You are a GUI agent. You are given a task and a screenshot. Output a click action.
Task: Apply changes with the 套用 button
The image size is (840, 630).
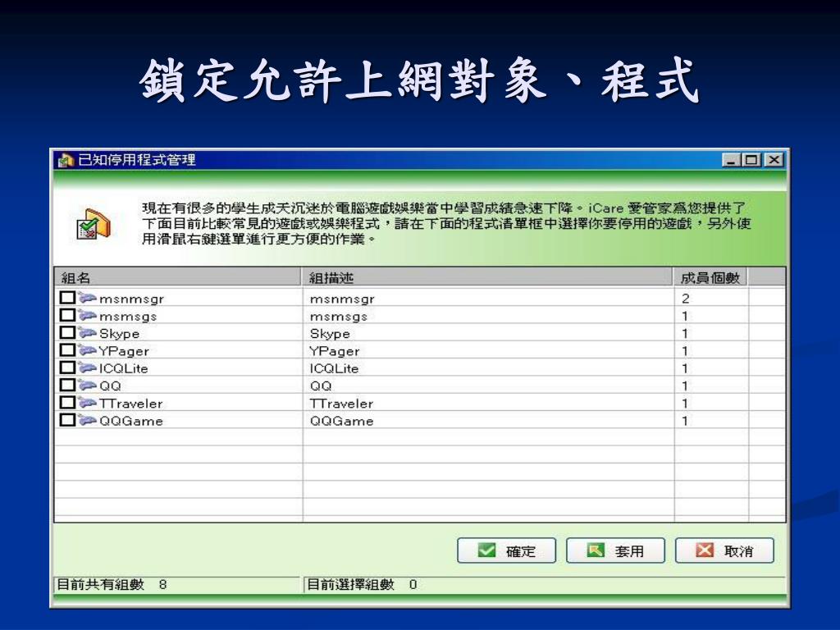(615, 550)
